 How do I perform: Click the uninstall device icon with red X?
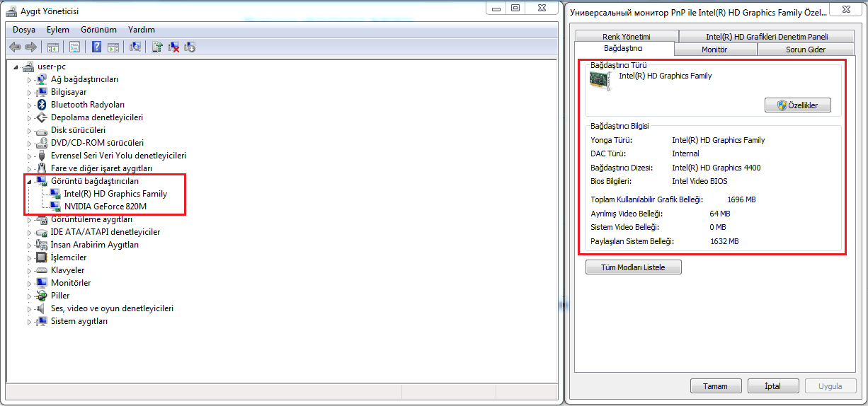[173, 47]
